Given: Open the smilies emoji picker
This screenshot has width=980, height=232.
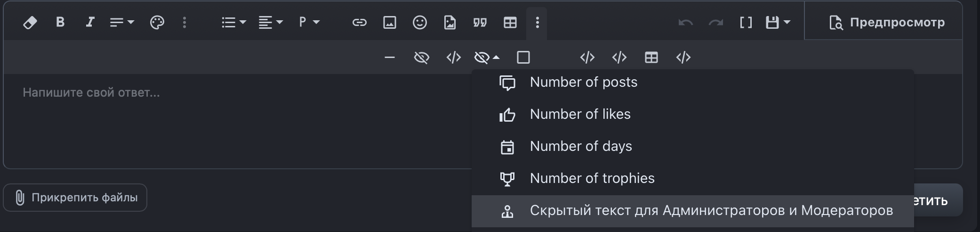Looking at the screenshot, I should pos(420,22).
